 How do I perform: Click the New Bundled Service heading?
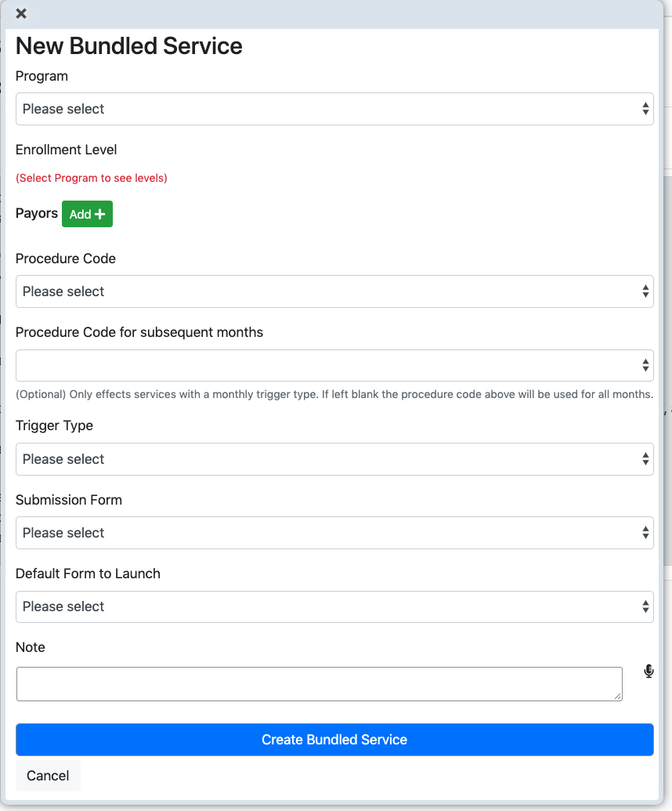pos(128,46)
